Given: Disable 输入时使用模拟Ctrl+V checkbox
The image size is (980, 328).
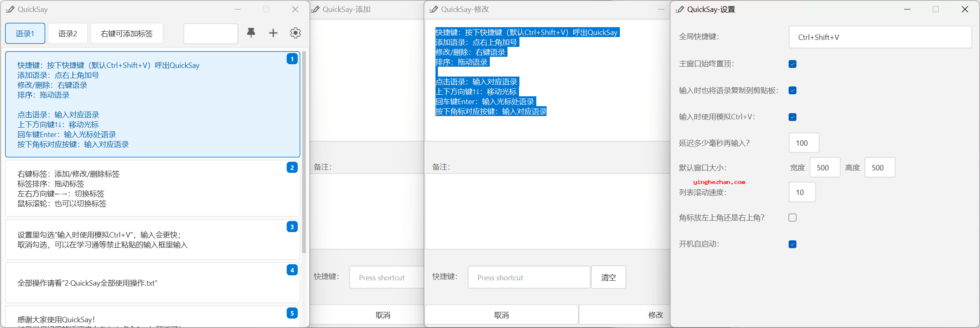Looking at the screenshot, I should tap(792, 117).
